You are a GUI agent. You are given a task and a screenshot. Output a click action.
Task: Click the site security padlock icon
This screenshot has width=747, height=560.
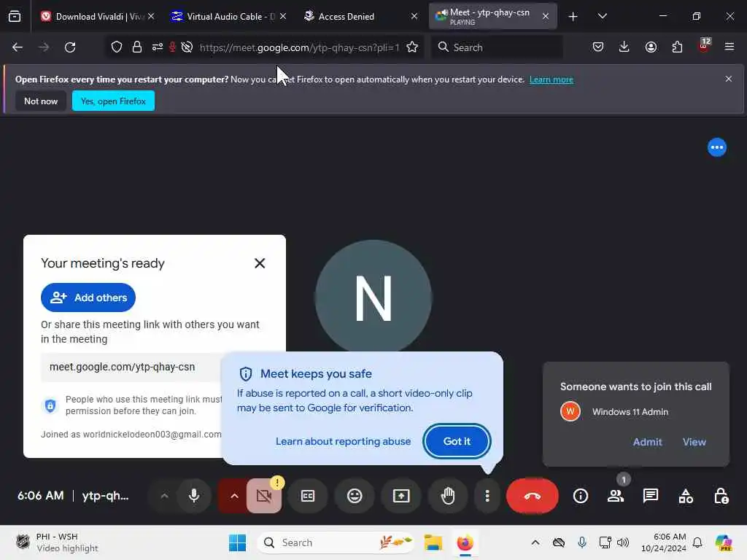click(x=136, y=47)
